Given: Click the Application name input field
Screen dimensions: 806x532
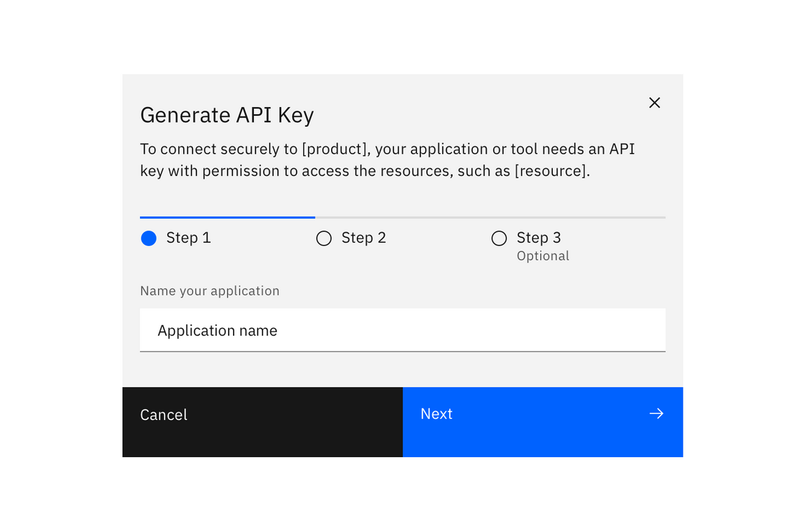Looking at the screenshot, I should [402, 330].
